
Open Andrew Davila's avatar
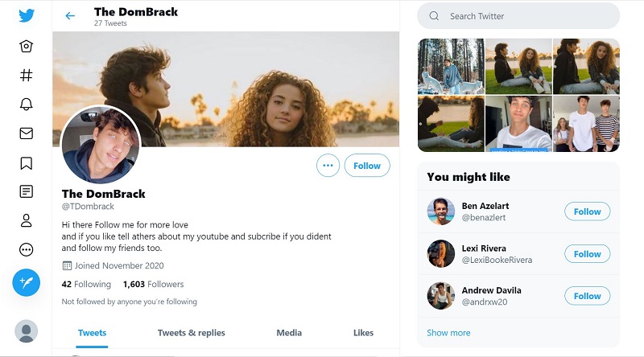click(441, 296)
